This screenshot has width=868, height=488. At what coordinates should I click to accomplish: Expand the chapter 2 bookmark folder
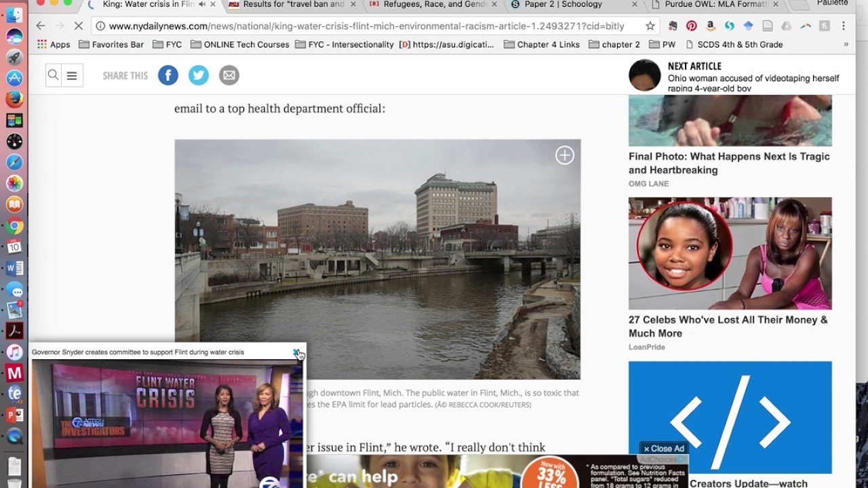pos(614,45)
